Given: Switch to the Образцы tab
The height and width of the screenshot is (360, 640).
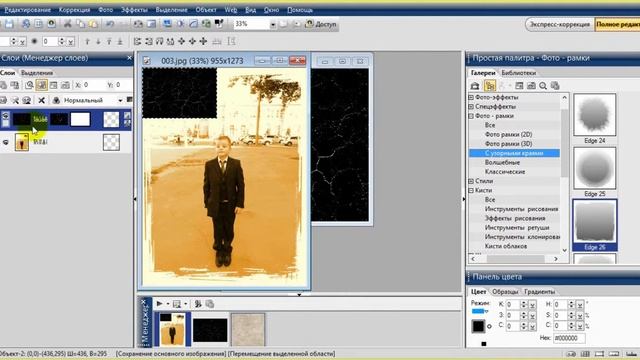Looking at the screenshot, I should (505, 292).
